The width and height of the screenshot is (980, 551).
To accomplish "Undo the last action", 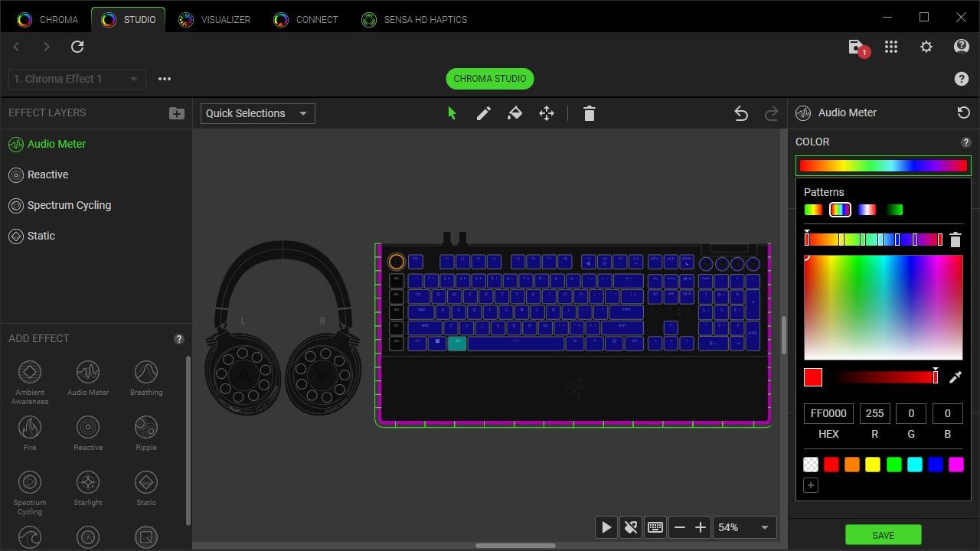I will tap(740, 113).
